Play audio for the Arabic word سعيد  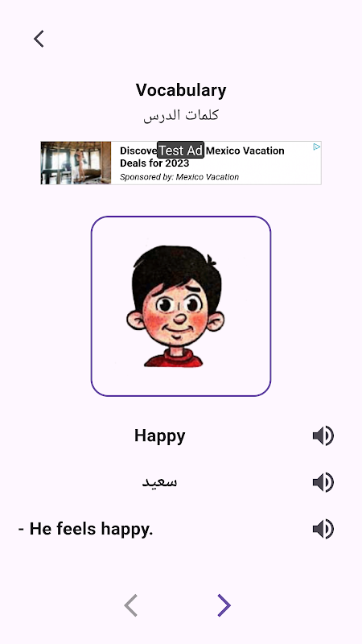click(x=323, y=482)
